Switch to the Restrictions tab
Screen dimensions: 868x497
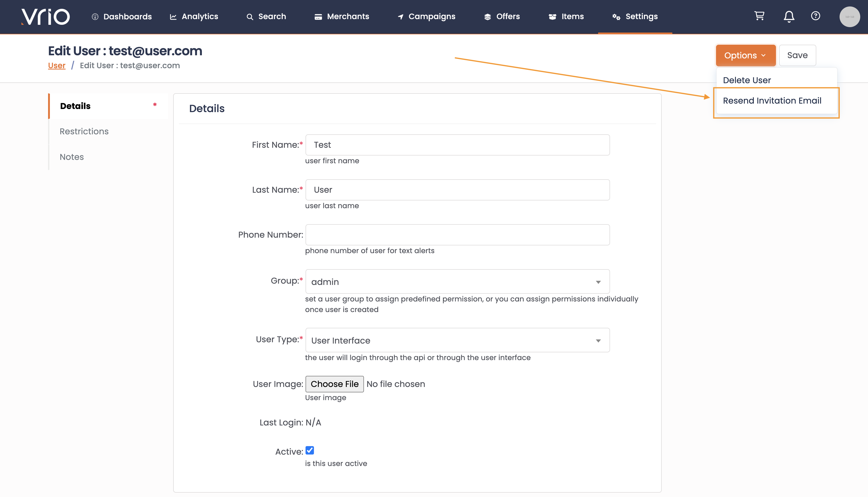pyautogui.click(x=84, y=131)
